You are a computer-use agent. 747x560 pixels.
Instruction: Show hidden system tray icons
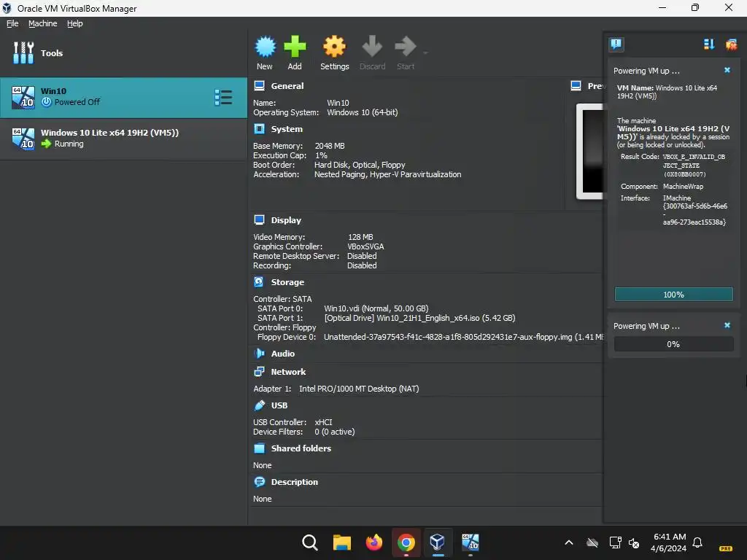point(568,542)
